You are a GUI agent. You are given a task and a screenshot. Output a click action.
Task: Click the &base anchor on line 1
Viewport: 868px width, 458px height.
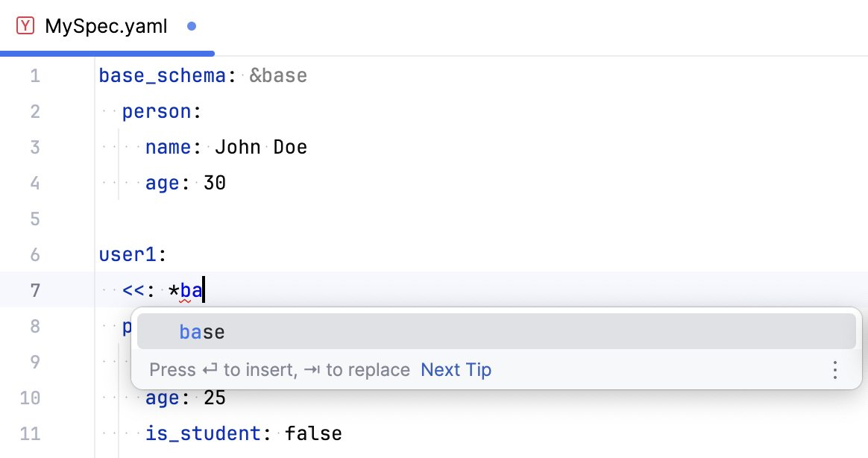click(278, 75)
